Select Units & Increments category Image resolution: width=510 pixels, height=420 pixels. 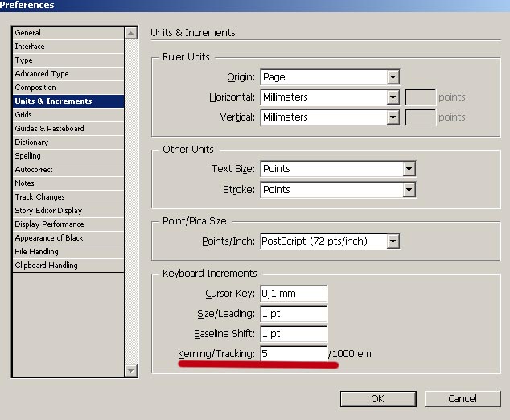(x=68, y=101)
